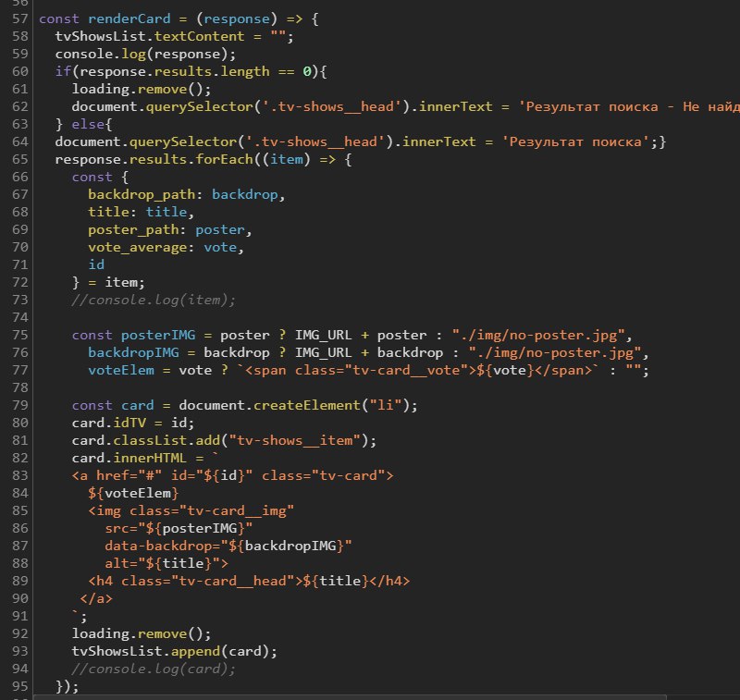Click the anchor tag with class tv-card
This screenshot has width=740, height=700.
coord(233,475)
